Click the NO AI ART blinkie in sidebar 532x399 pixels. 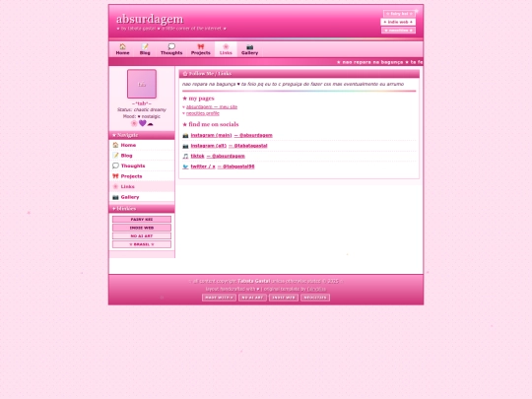coord(142,235)
